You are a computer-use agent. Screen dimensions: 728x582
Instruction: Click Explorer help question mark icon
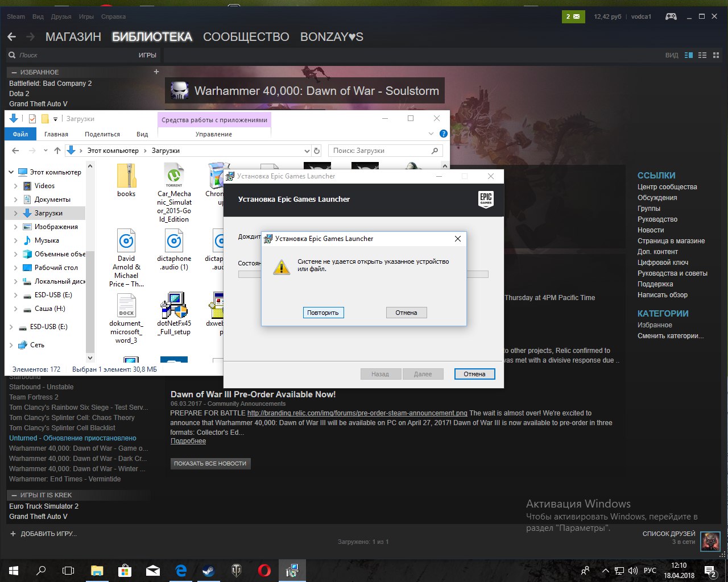pos(444,134)
